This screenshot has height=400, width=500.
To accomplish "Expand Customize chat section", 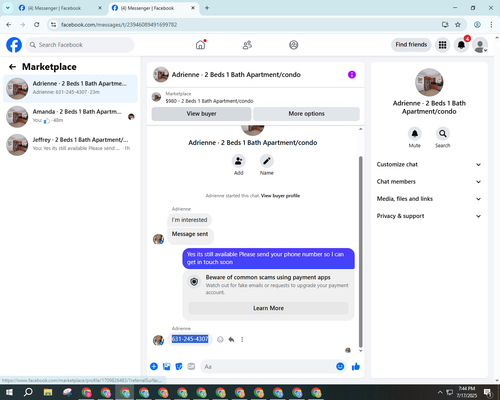I will pos(429,164).
